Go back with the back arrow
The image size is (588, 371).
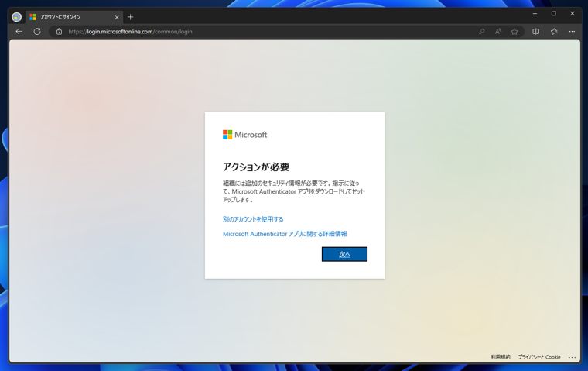19,32
